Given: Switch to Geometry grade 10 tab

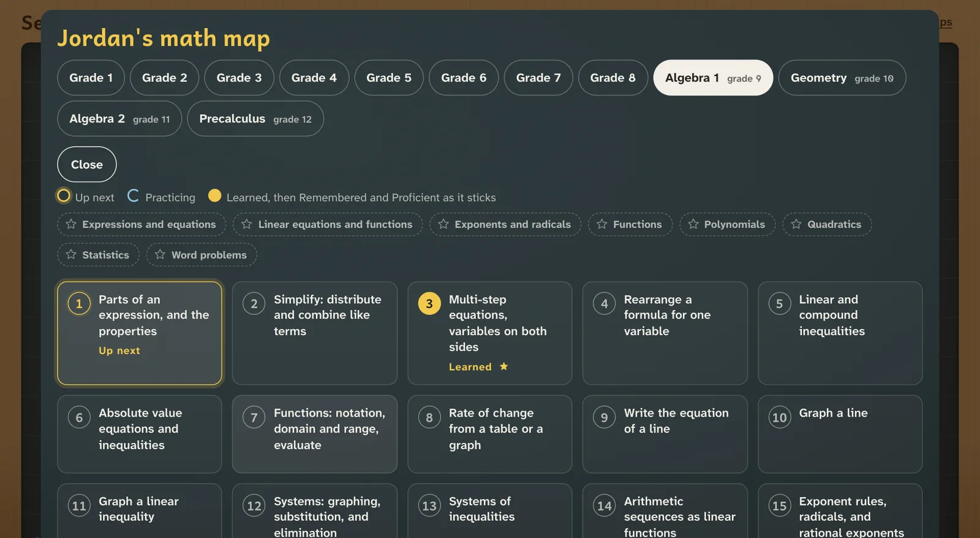Looking at the screenshot, I should coord(842,78).
